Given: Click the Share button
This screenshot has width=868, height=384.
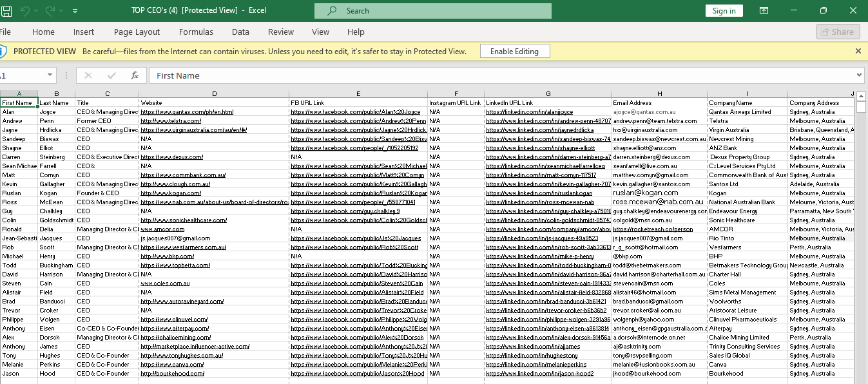Looking at the screenshot, I should click(x=838, y=32).
